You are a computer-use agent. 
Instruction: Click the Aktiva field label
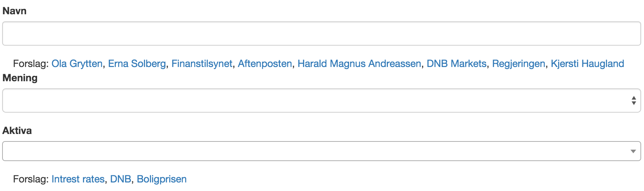[17, 131]
